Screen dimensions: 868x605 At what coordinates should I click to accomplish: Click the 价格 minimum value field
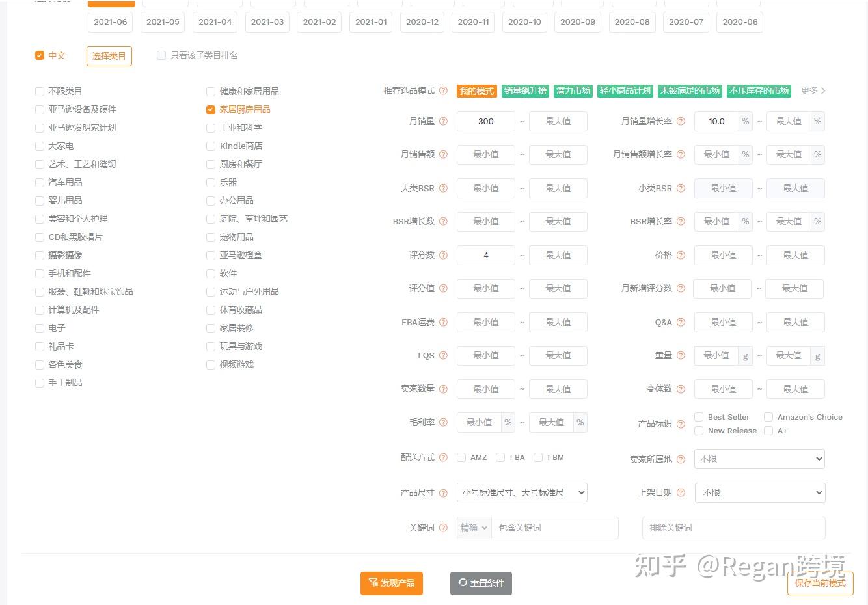tap(724, 255)
